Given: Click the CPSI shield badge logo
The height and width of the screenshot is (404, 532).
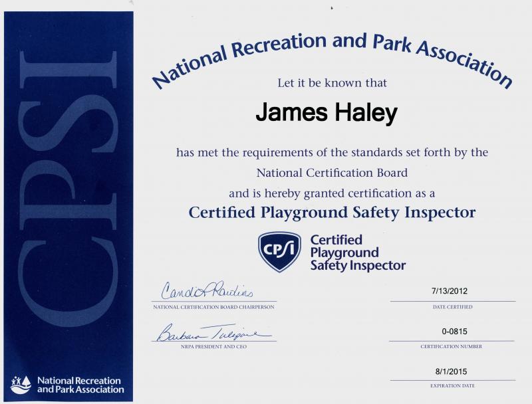Looking at the screenshot, I should 279,252.
